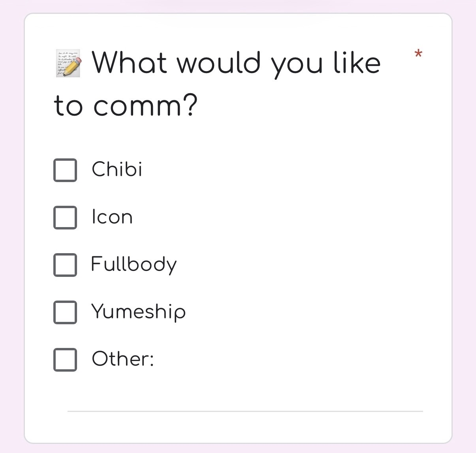Click the memo pencil emoji icon
The height and width of the screenshot is (453, 476).
(68, 63)
